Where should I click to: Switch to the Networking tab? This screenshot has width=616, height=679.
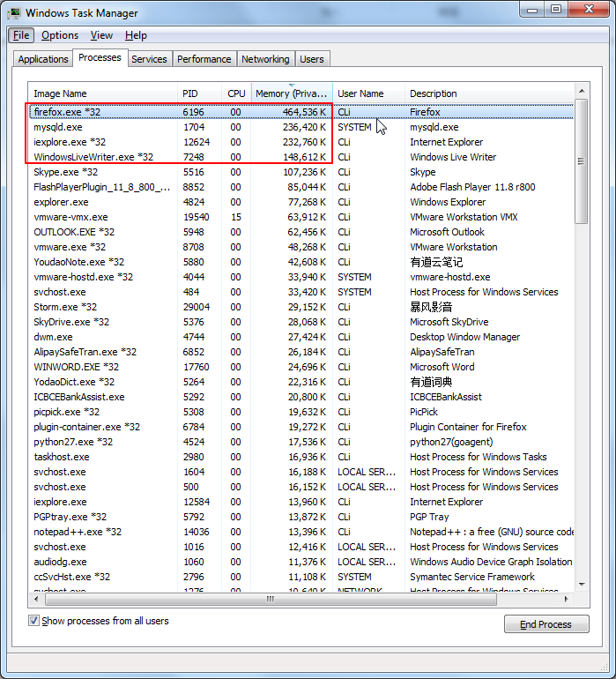tap(265, 59)
